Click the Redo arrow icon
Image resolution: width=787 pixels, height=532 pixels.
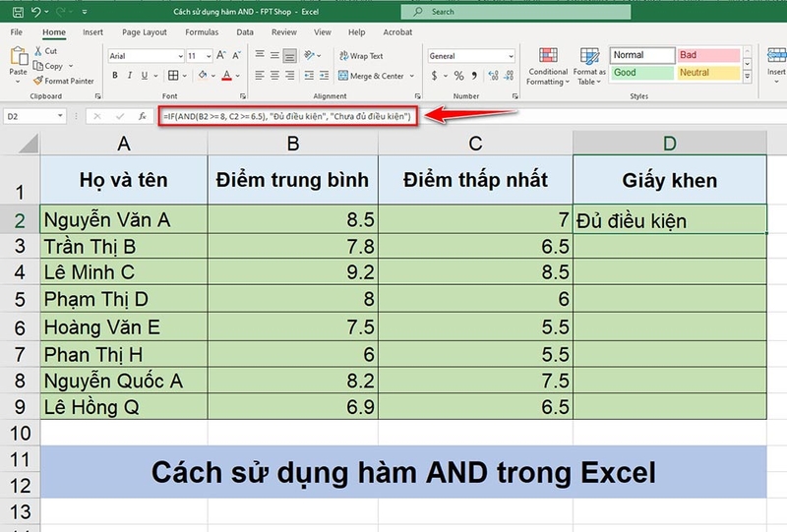(61, 12)
